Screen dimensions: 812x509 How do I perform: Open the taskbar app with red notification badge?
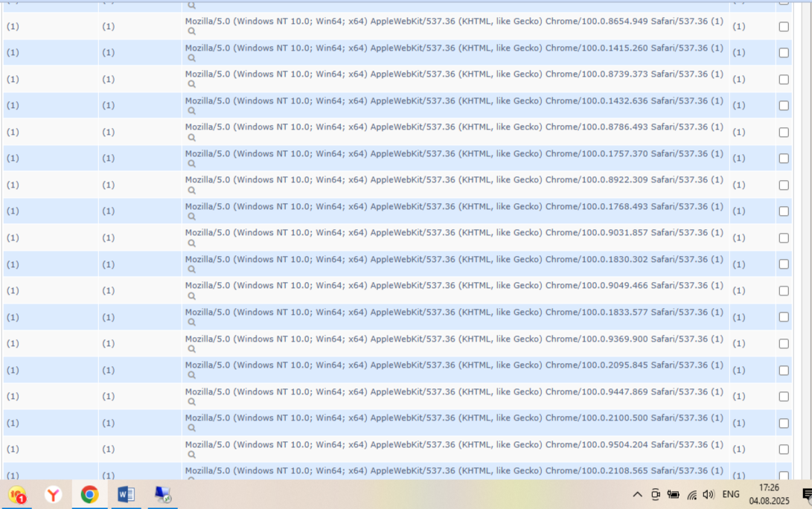coord(17,495)
